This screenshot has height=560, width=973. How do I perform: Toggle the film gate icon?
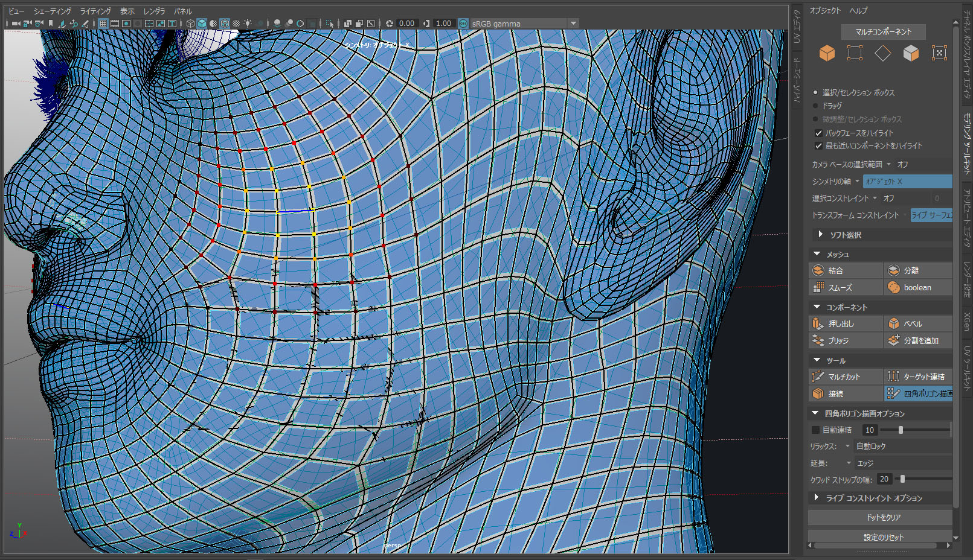click(x=115, y=24)
